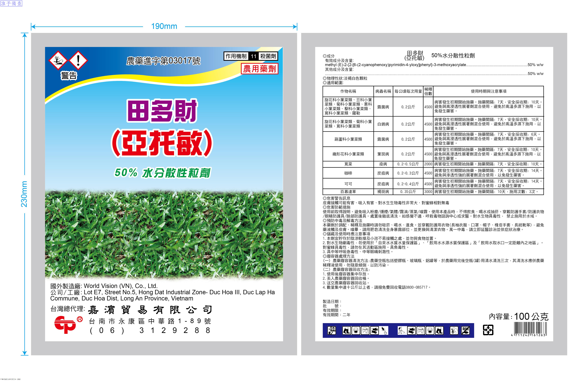
Task: Click the 0.35公斤 dosage cell
Action: pos(408,192)
